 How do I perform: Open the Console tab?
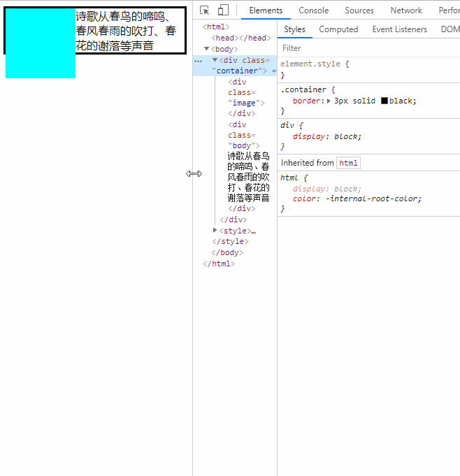pyautogui.click(x=314, y=10)
